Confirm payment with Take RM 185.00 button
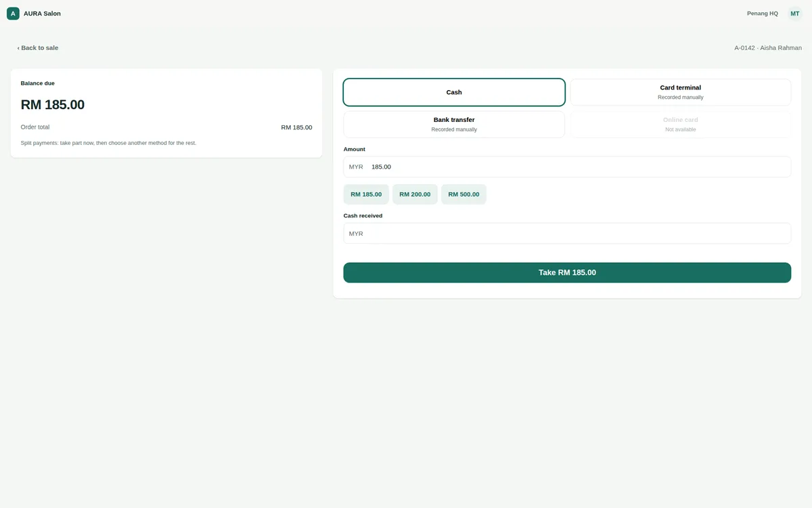This screenshot has width=812, height=508. (567, 273)
